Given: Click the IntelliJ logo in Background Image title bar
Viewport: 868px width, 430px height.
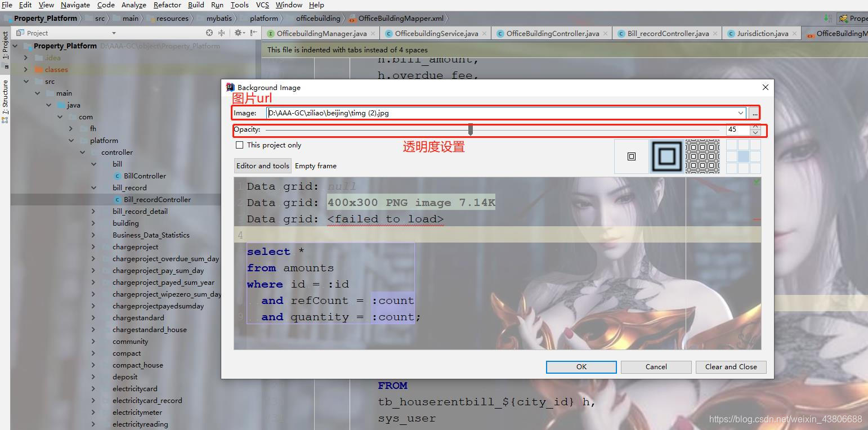Looking at the screenshot, I should 230,87.
